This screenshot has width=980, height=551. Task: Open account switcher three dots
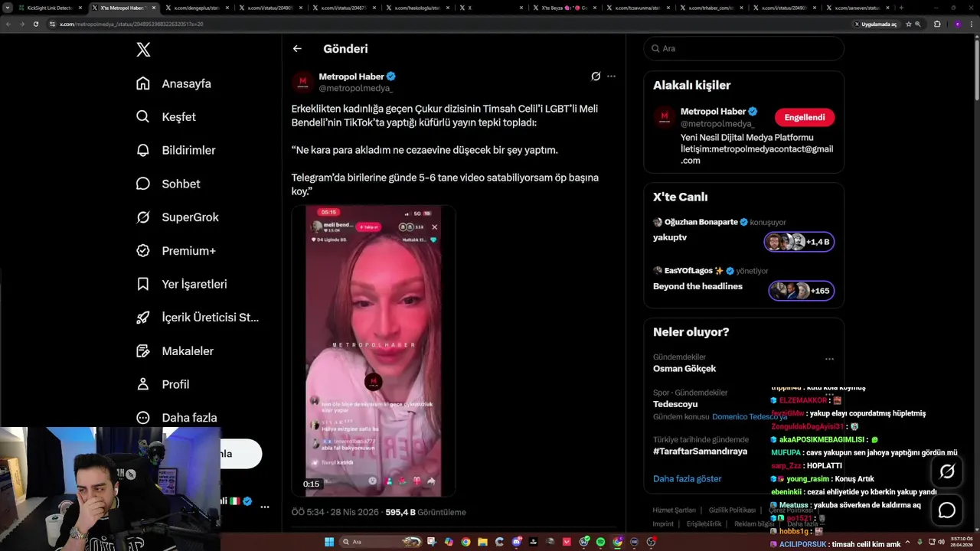tap(264, 507)
